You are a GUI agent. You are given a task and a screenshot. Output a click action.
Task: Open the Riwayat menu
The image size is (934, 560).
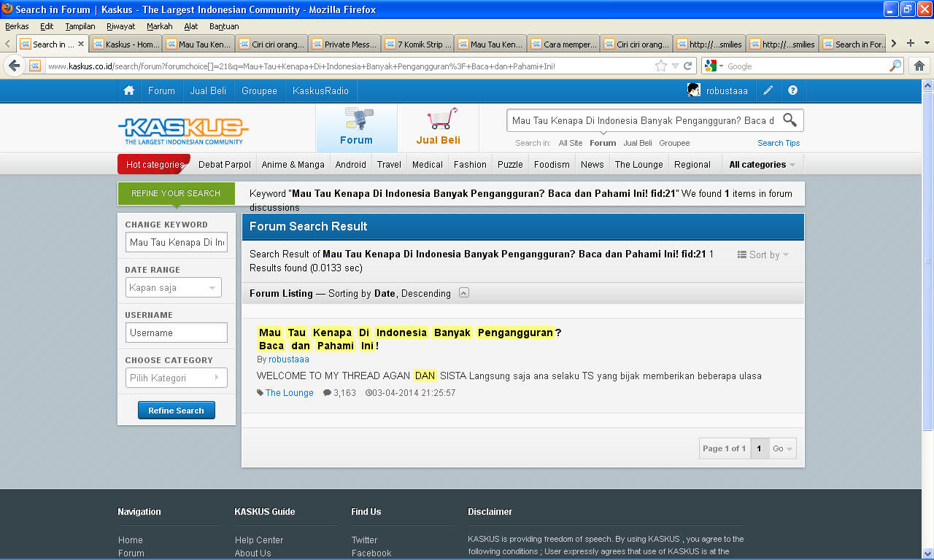[121, 26]
